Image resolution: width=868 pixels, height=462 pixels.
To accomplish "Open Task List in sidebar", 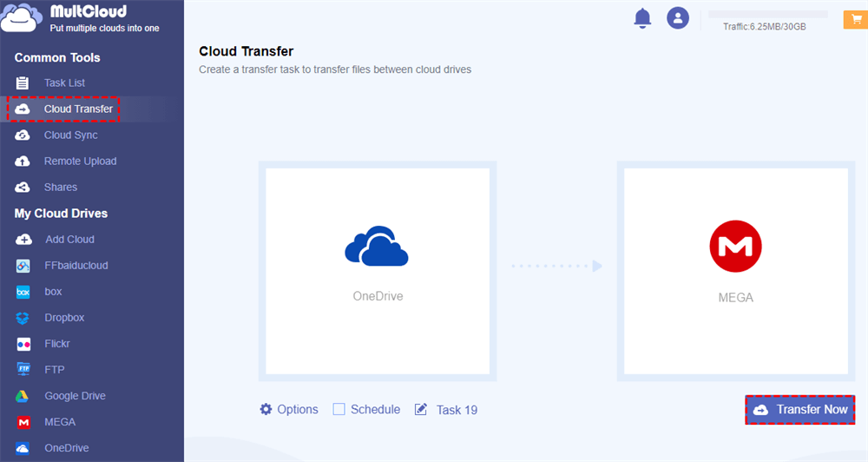I will 64,83.
